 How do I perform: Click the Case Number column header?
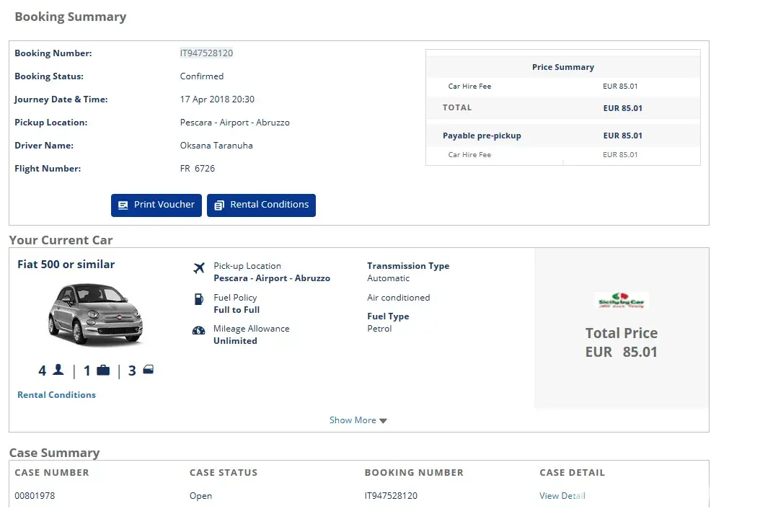click(52, 473)
